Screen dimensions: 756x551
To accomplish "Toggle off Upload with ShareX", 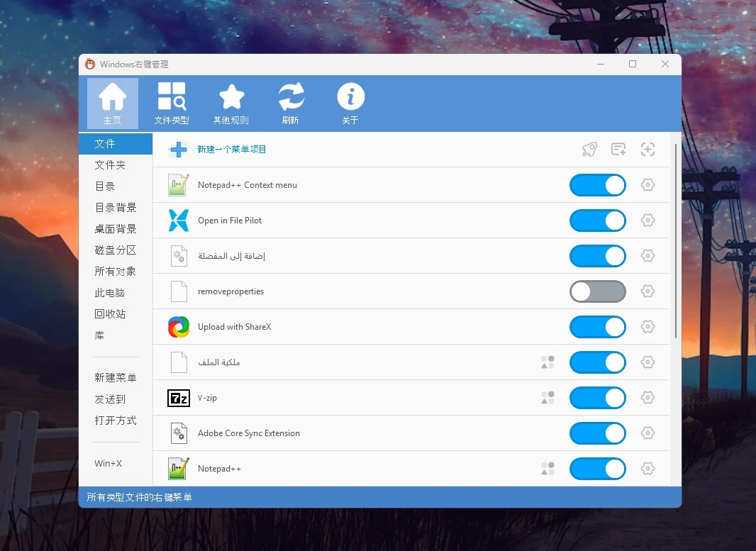I will click(x=597, y=327).
